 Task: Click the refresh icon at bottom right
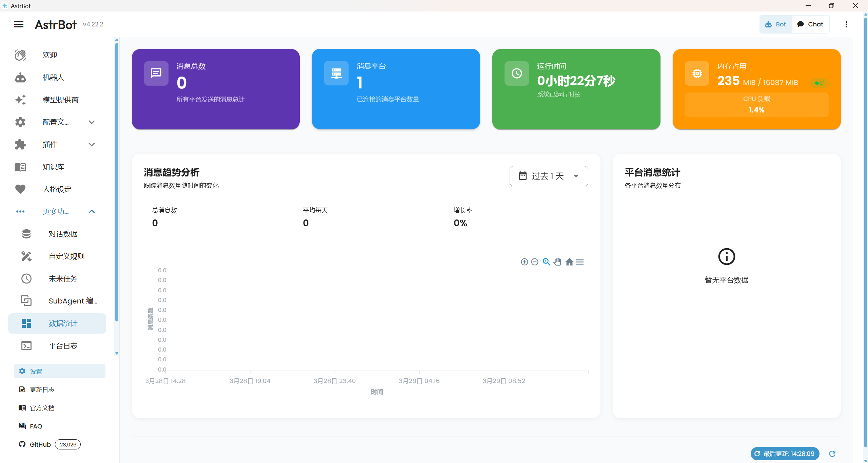click(x=832, y=454)
